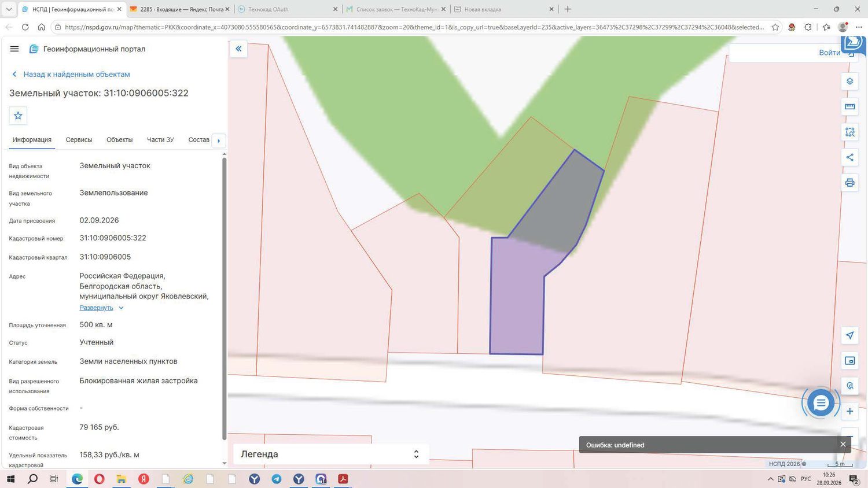Add the land parcel to favorites with the star

pyautogui.click(x=18, y=116)
